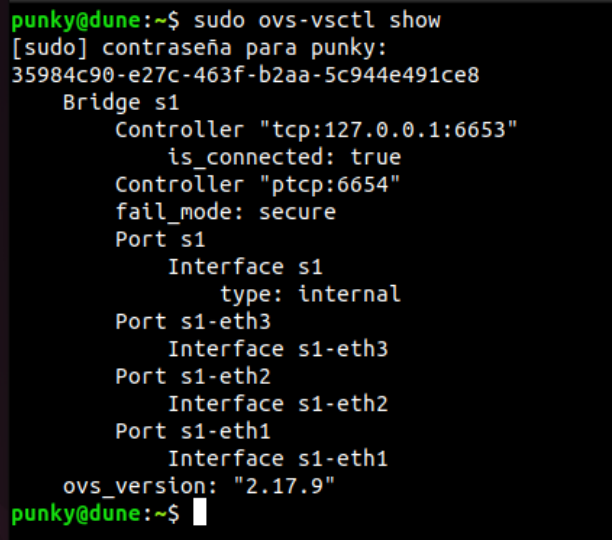Click the white cursor block at the prompt

(200, 513)
